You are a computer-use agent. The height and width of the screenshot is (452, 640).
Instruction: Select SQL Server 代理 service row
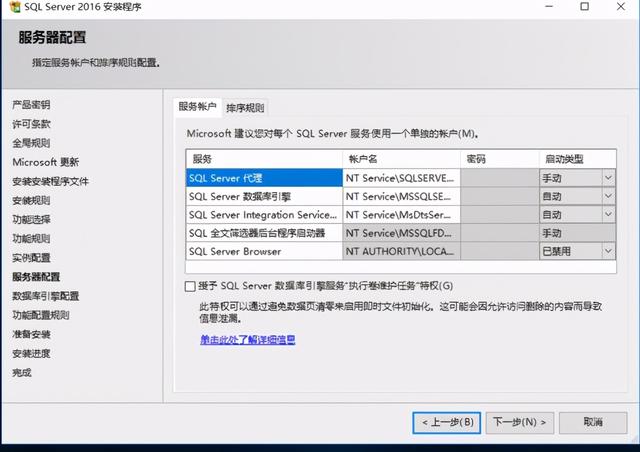point(264,178)
